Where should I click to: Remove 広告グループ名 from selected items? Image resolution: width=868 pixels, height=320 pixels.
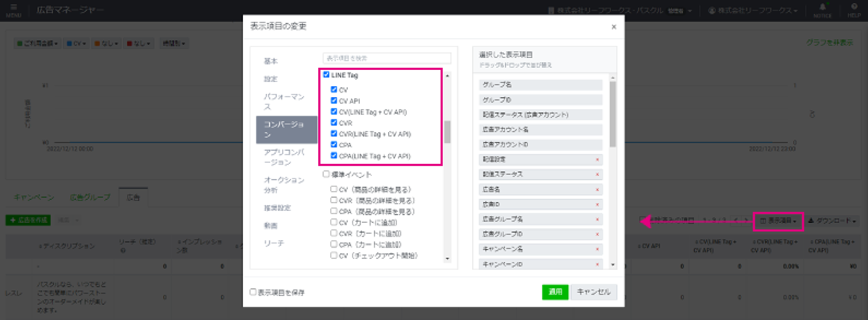pos(597,219)
